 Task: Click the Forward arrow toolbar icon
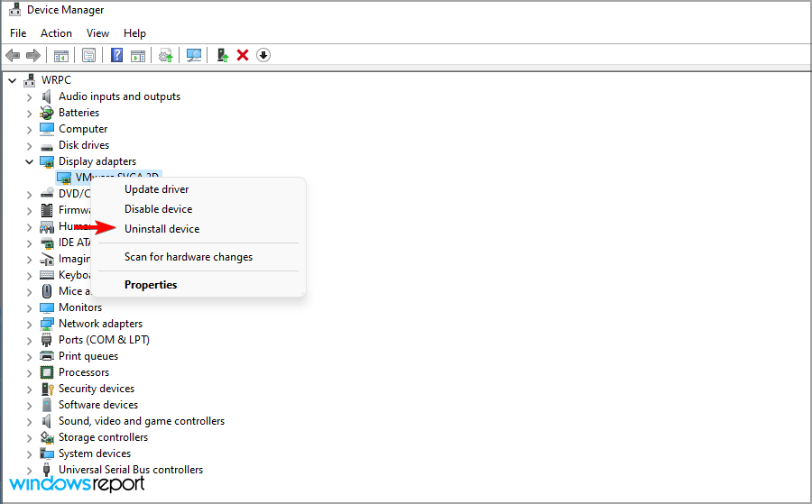33,55
